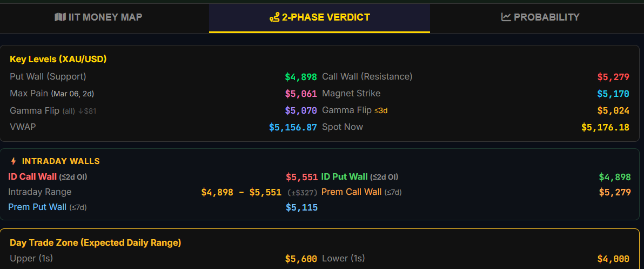Click the route icon beside 2-Phase Verdict
644x269 pixels.
point(274,17)
